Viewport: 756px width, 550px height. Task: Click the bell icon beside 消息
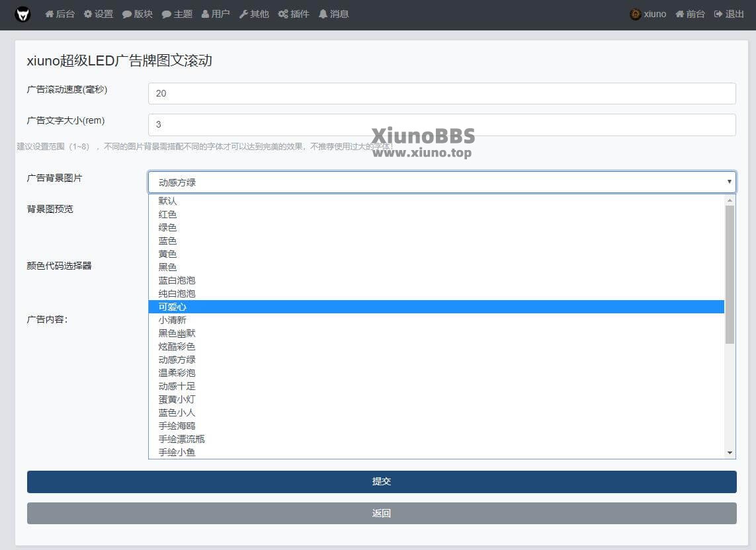(323, 14)
